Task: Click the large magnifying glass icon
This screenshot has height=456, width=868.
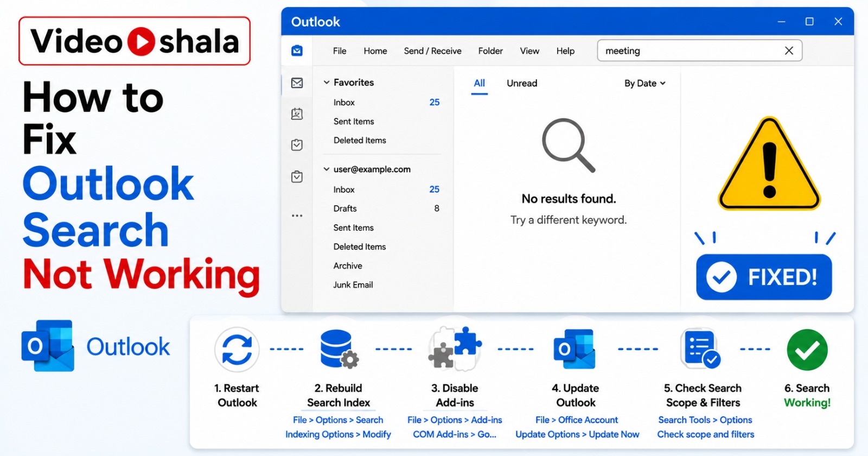Action: pos(569,145)
